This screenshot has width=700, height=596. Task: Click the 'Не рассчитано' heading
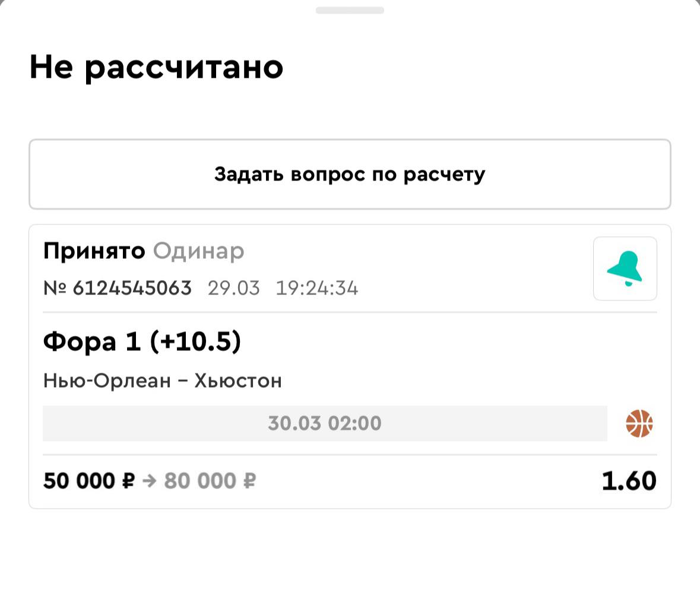pyautogui.click(x=156, y=67)
